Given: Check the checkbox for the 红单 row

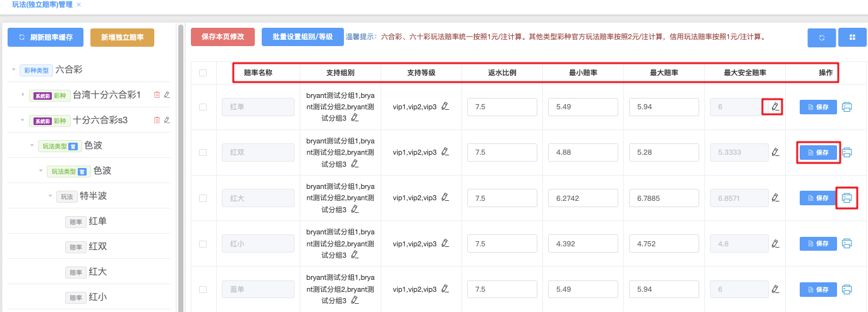Looking at the screenshot, I should tap(203, 107).
